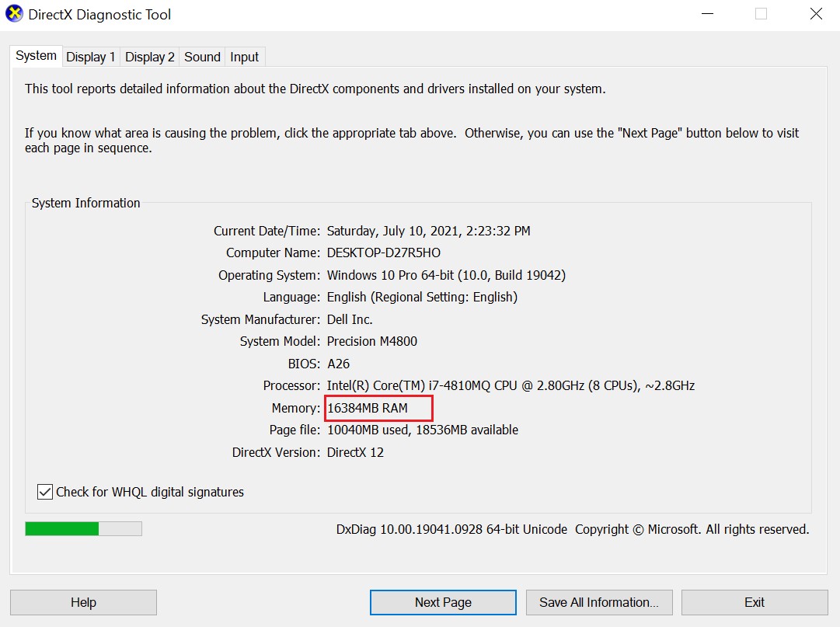Open the Display 2 tab
The width and height of the screenshot is (840, 627).
pyautogui.click(x=149, y=57)
